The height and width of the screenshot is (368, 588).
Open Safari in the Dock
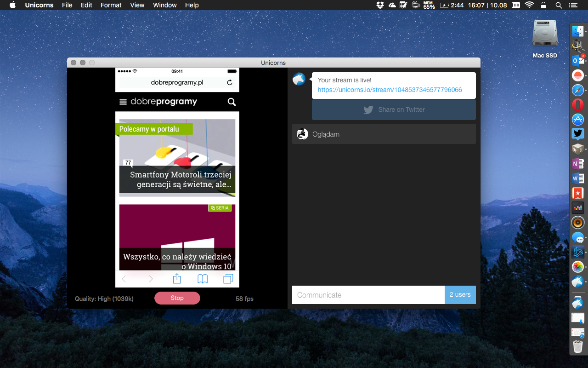point(577,90)
